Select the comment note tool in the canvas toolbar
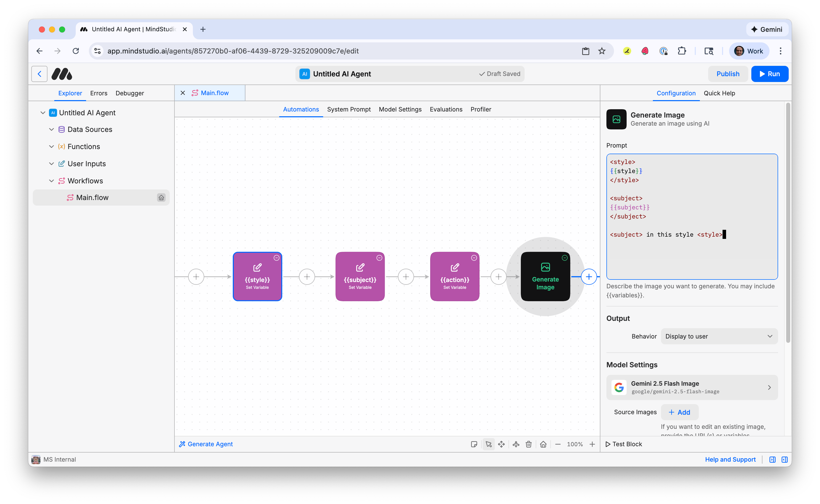Viewport: 820px width, 504px height. point(474,444)
